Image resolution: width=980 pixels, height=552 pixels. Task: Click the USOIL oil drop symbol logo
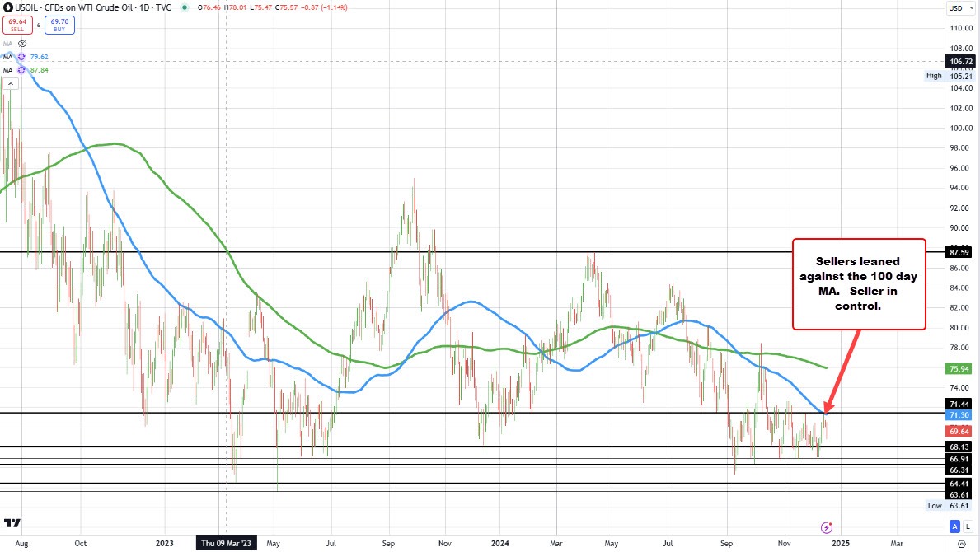(x=7, y=9)
